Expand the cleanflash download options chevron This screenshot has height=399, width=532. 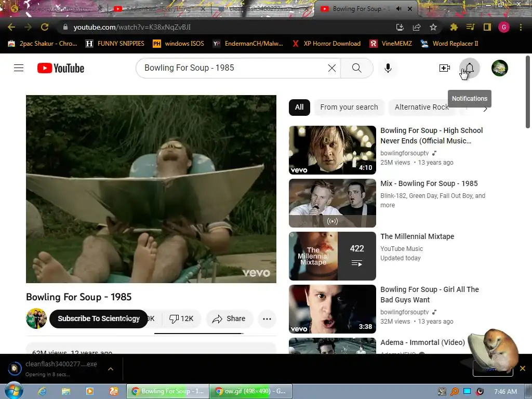click(111, 369)
